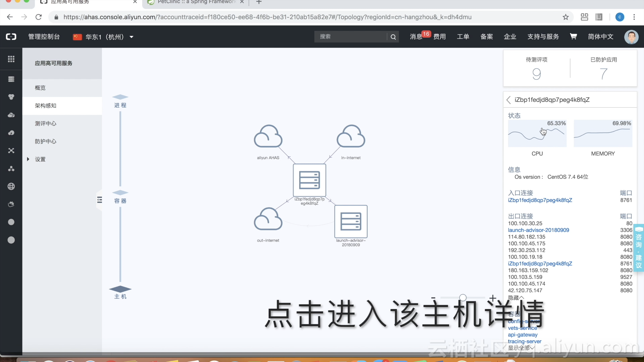Click the launch-advisor-20180909 server node
Image resolution: width=644 pixels, height=362 pixels.
pyautogui.click(x=351, y=222)
